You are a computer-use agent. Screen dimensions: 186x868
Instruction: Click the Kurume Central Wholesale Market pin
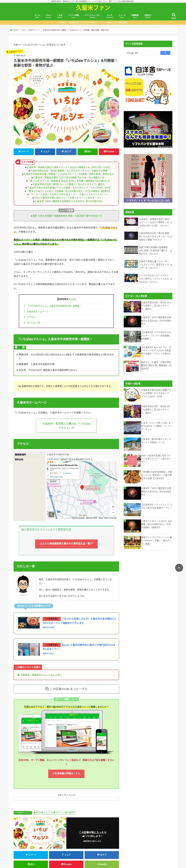(82, 487)
